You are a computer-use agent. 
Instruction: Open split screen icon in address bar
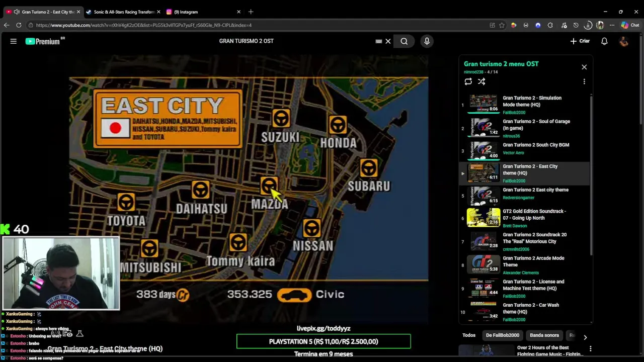click(492, 25)
